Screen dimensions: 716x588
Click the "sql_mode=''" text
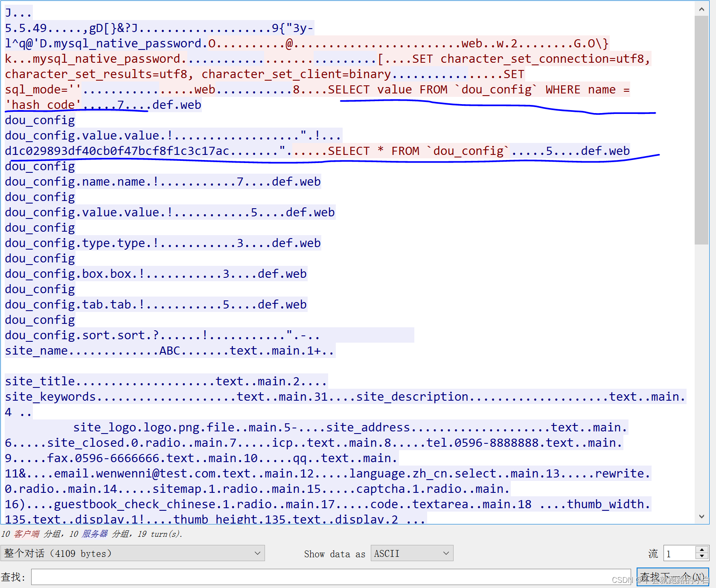click(x=43, y=90)
